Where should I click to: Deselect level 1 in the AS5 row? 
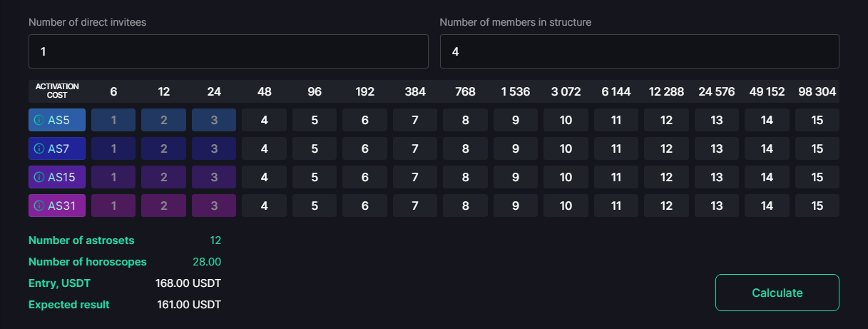113,120
